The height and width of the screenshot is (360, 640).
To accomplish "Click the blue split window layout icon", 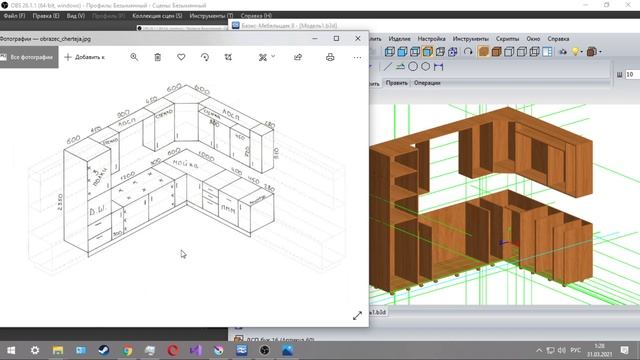I will 547,52.
